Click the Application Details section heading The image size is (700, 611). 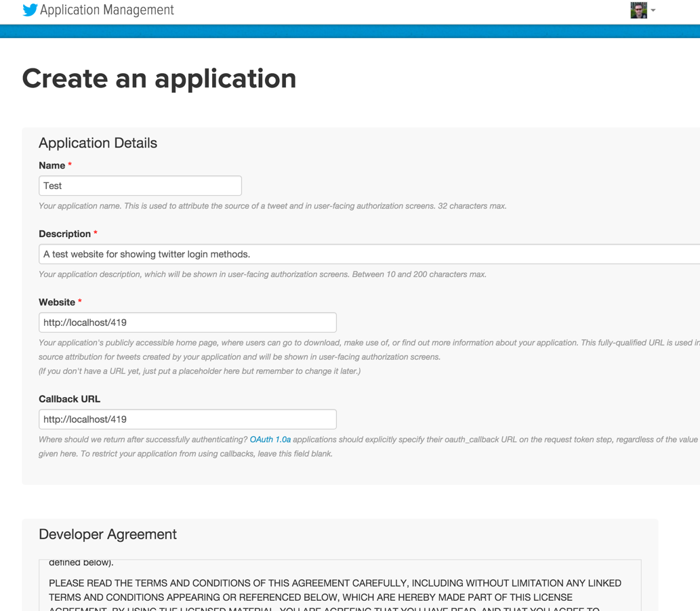coord(98,143)
